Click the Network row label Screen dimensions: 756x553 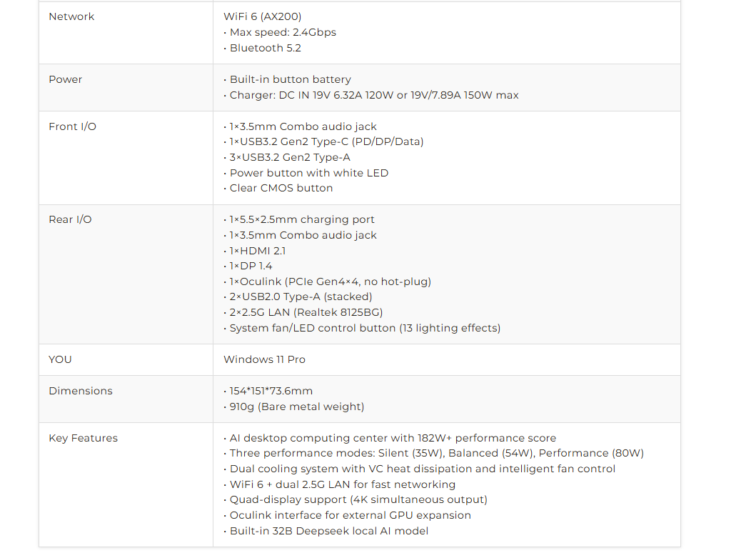pos(71,16)
